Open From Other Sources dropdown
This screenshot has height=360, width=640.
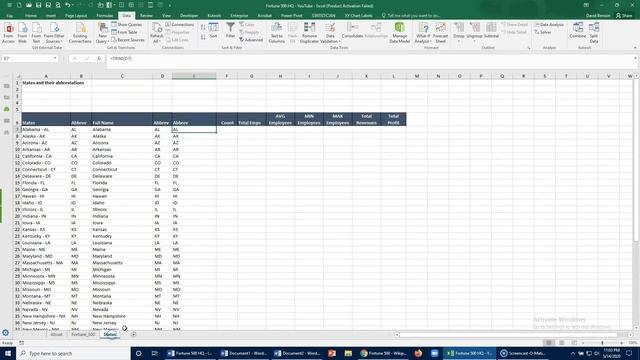[x=54, y=33]
